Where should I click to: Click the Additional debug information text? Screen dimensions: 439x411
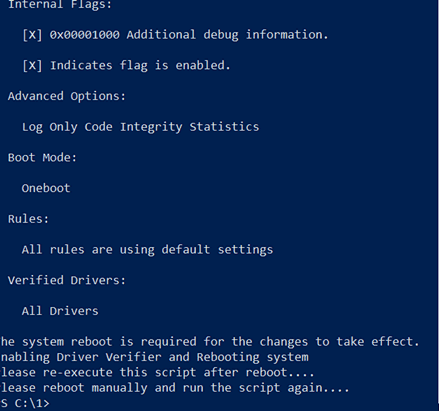[227, 35]
